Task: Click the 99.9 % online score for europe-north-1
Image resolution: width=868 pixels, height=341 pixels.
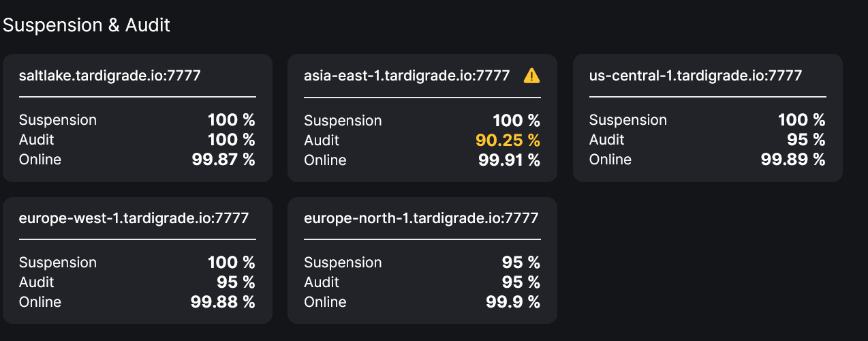Action: click(513, 302)
